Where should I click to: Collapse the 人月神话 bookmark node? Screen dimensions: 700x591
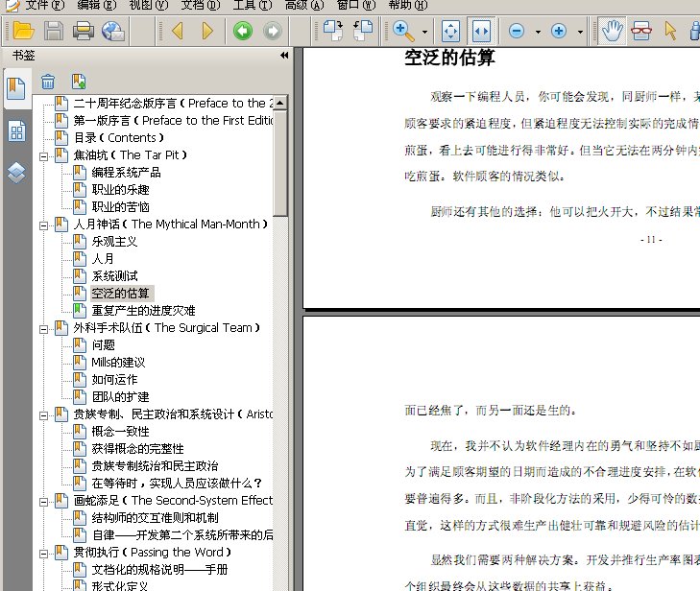(44, 225)
